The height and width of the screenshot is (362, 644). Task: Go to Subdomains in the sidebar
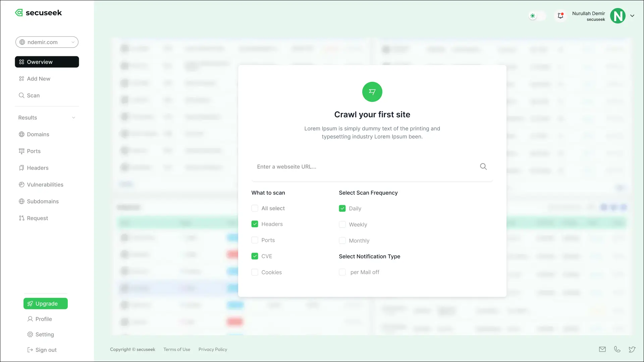tap(43, 201)
